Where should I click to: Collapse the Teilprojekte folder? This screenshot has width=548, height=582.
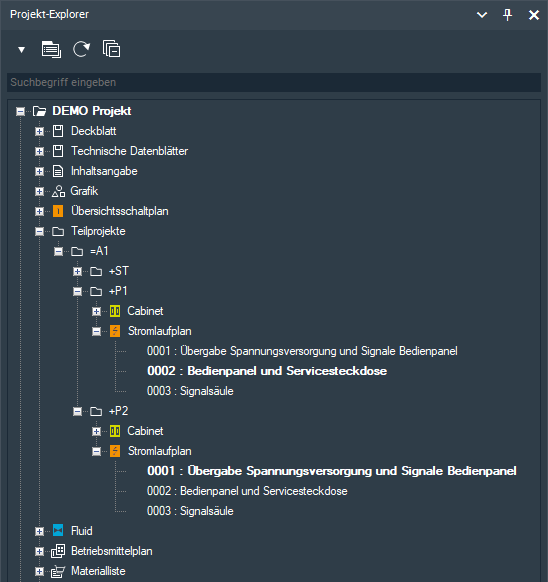click(39, 232)
